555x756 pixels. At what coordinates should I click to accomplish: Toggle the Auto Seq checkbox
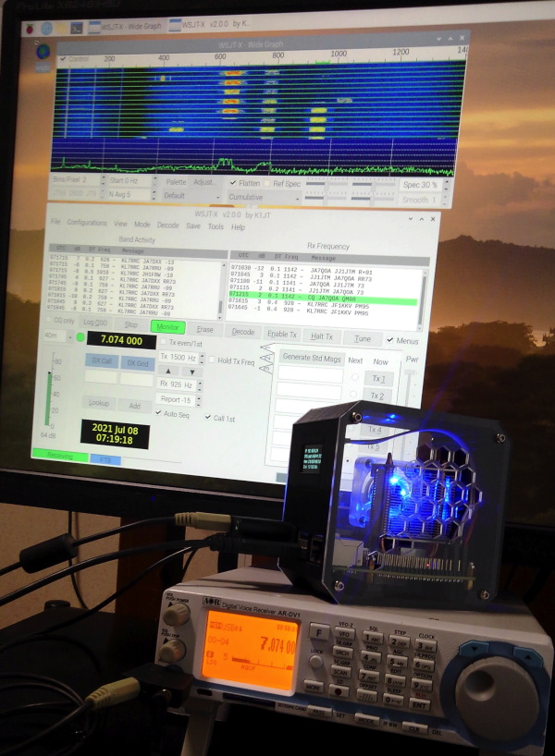click(x=159, y=416)
